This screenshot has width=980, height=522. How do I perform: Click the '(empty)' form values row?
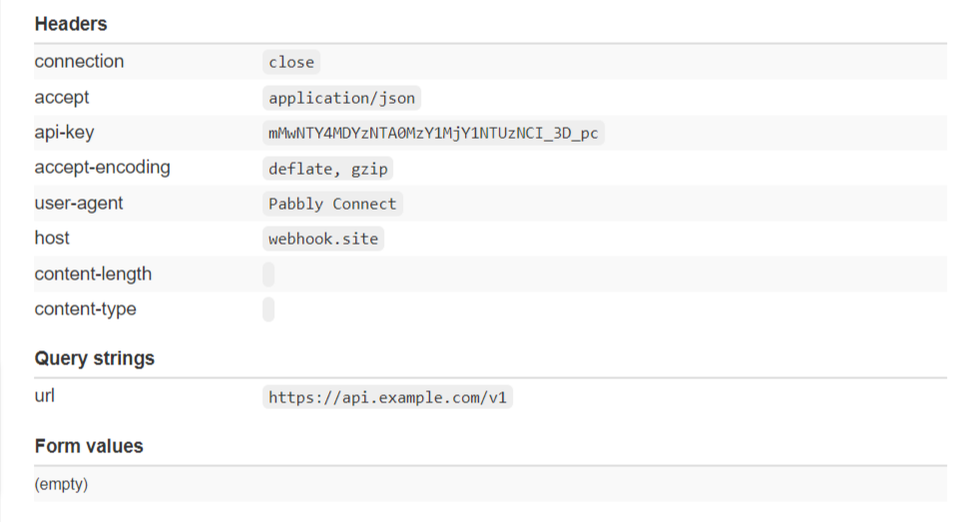[x=491, y=484]
